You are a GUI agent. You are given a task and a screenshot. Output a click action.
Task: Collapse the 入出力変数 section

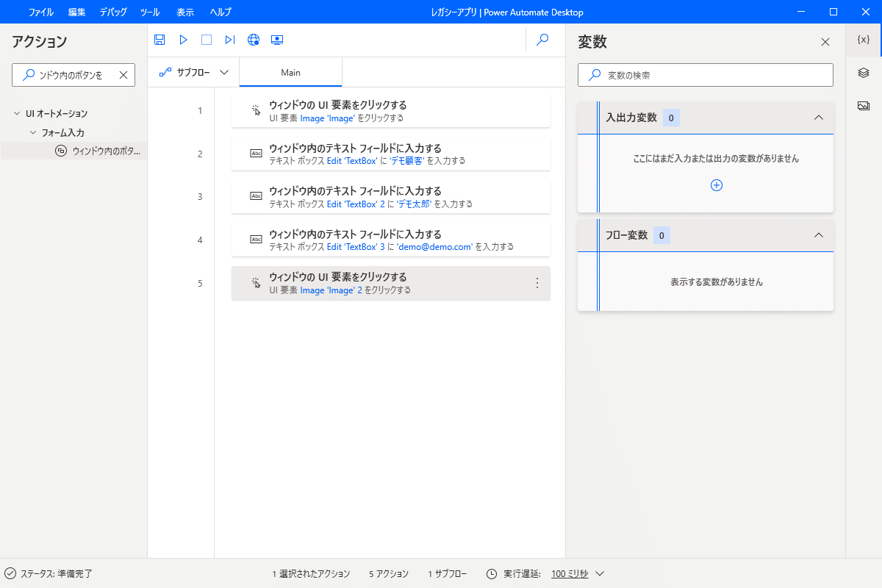pyautogui.click(x=818, y=118)
